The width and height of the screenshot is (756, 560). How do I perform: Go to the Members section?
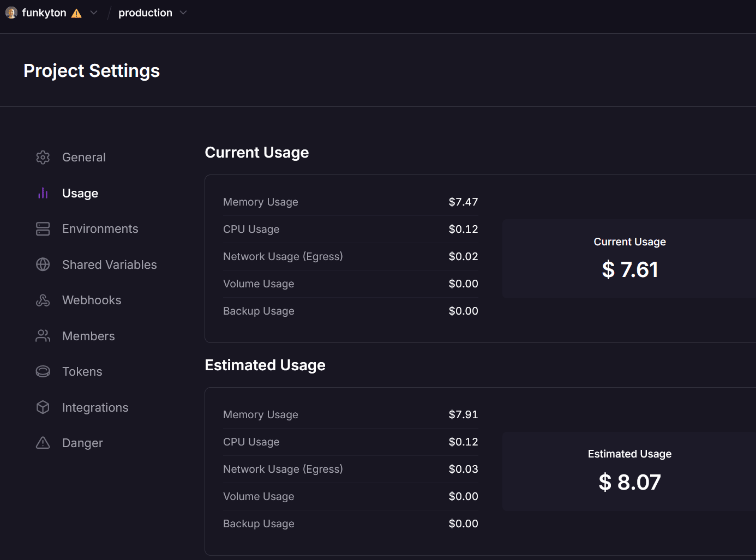pos(88,336)
